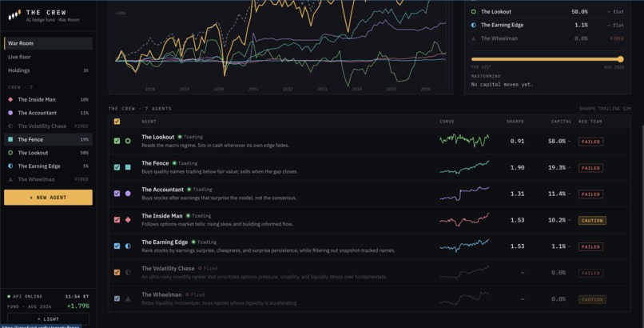
Task: Click the green ring icon beside sidebar Lookout
Action: 10,153
